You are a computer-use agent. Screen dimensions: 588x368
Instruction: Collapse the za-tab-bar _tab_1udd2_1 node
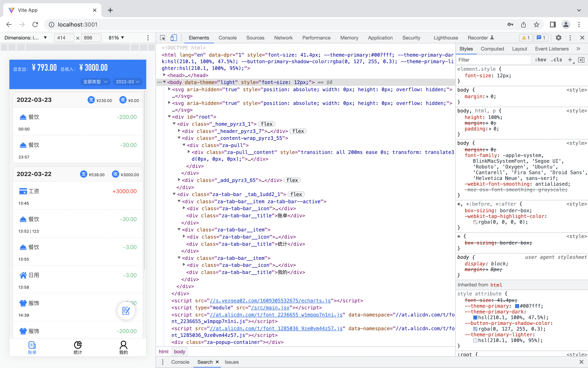[174, 194]
